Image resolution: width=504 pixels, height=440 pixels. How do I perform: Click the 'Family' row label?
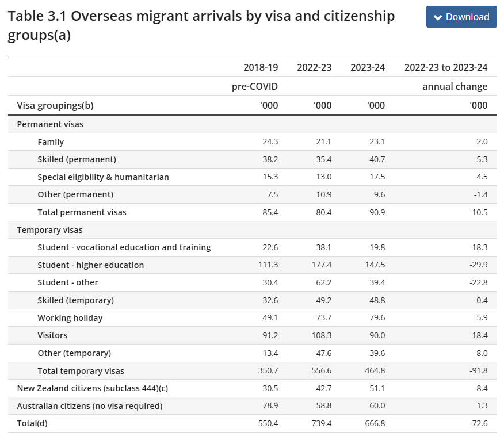tap(51, 142)
